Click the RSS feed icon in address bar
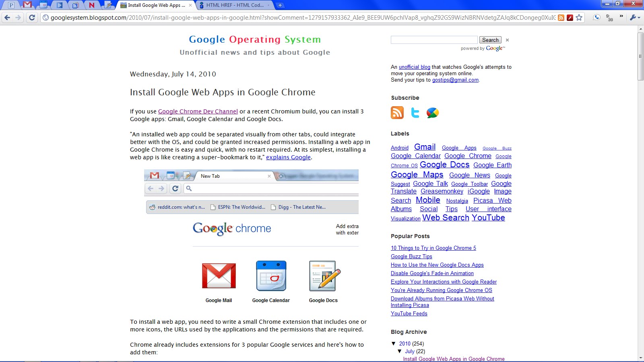Image resolution: width=644 pixels, height=362 pixels. pyautogui.click(x=561, y=18)
